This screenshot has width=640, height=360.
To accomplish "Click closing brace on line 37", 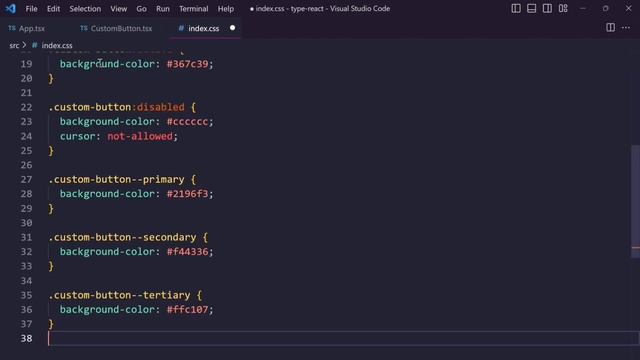I will coord(51,324).
